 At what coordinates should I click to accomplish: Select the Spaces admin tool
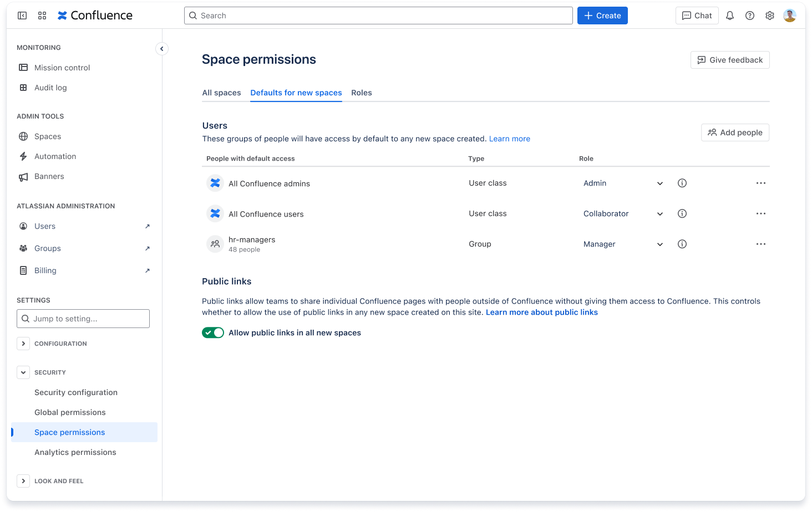point(47,136)
